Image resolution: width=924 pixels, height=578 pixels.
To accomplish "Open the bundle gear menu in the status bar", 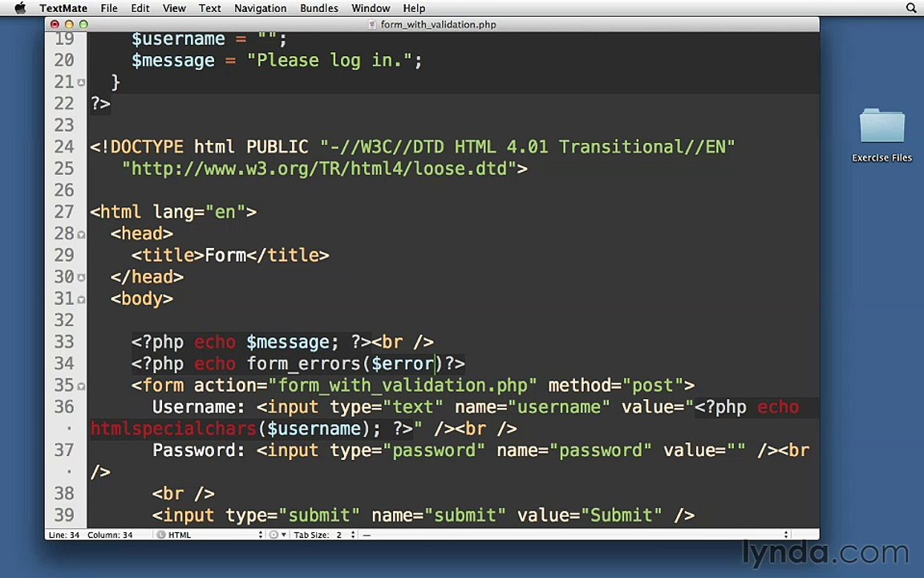I will pyautogui.click(x=278, y=535).
